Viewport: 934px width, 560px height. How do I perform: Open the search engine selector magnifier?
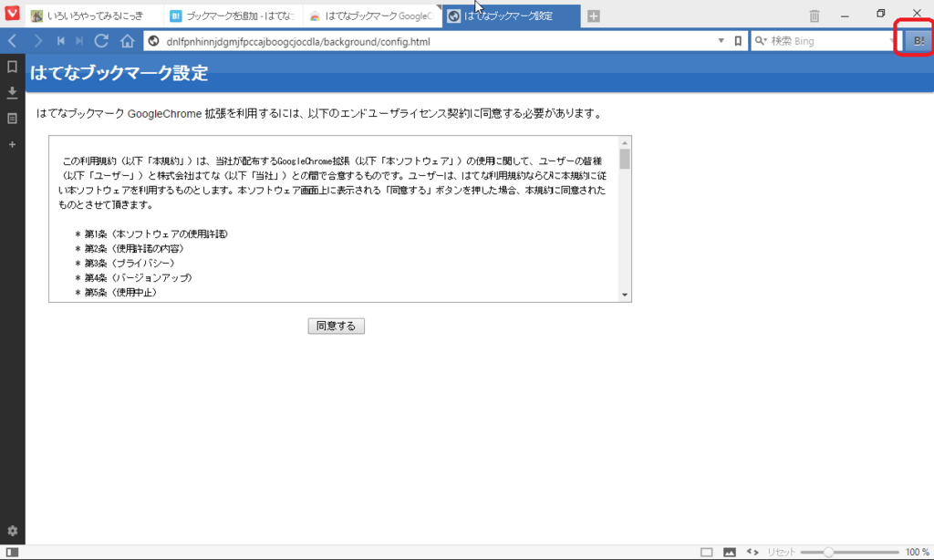pyautogui.click(x=761, y=41)
